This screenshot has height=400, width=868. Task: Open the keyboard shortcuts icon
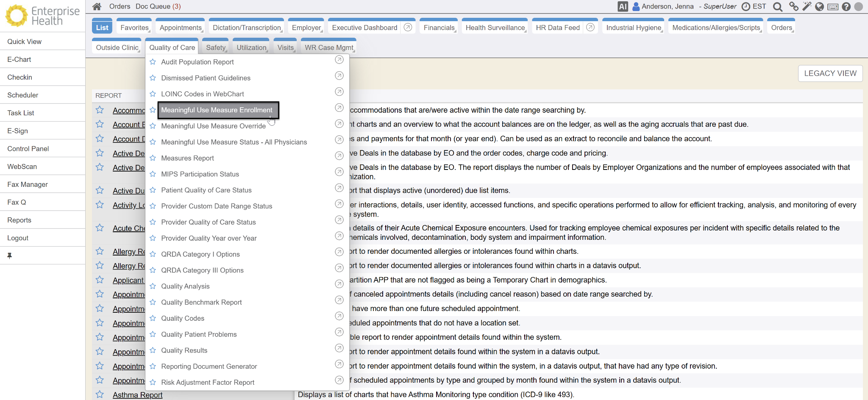click(833, 7)
